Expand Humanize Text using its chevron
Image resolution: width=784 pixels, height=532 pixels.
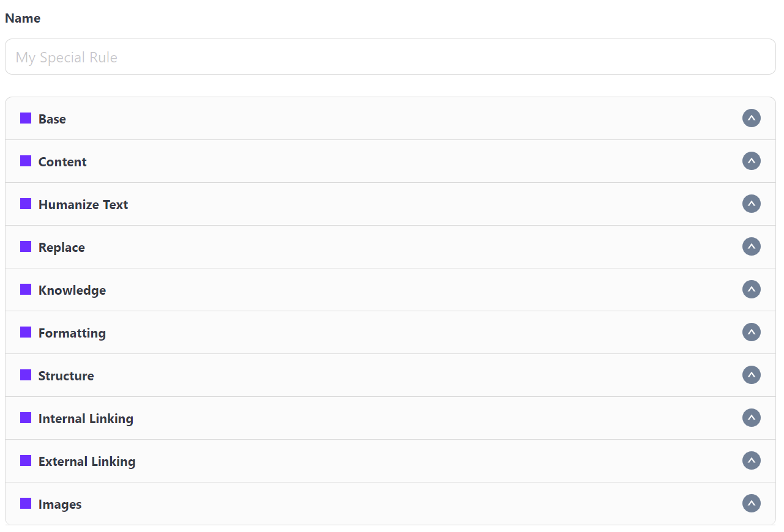tap(752, 204)
